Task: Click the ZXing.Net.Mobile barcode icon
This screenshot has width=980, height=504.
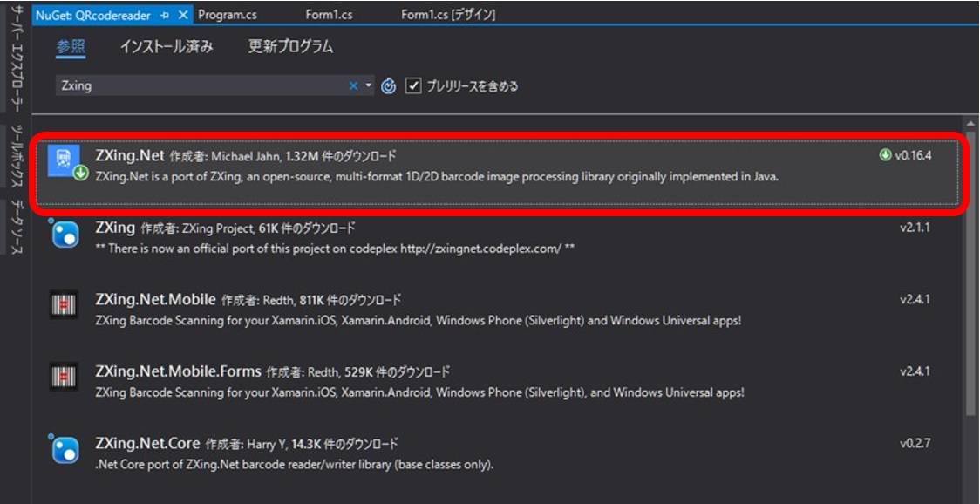Action: [x=64, y=302]
